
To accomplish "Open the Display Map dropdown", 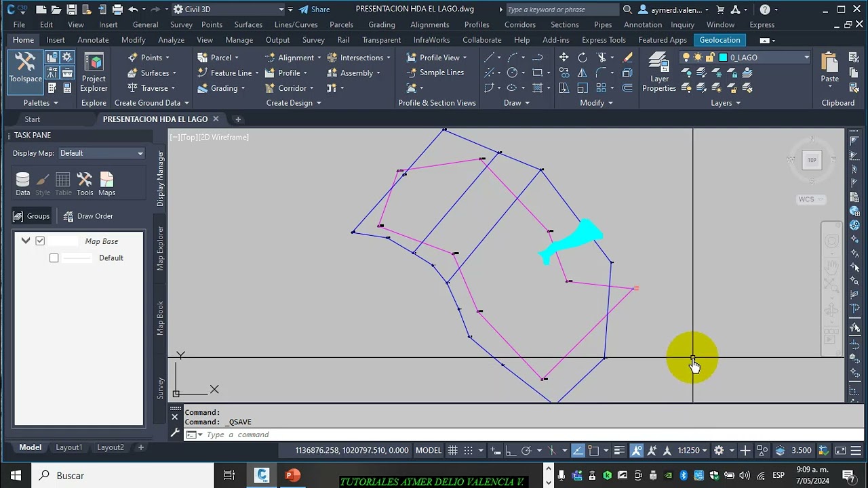I will 101,153.
